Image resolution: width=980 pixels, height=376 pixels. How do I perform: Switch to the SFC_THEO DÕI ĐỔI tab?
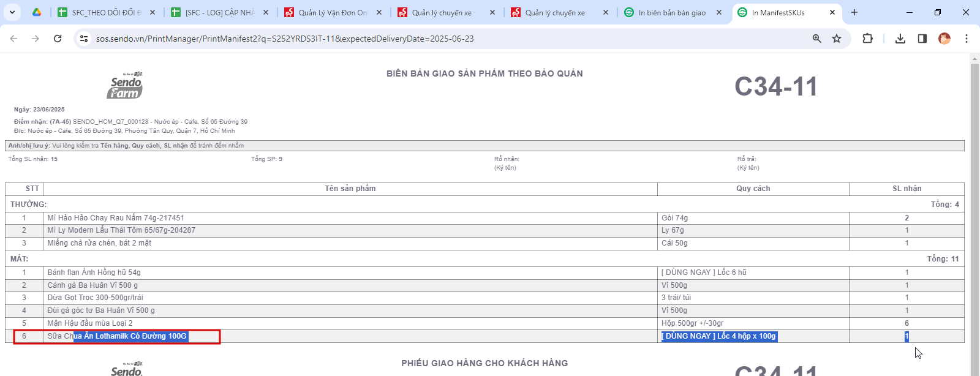tap(107, 12)
